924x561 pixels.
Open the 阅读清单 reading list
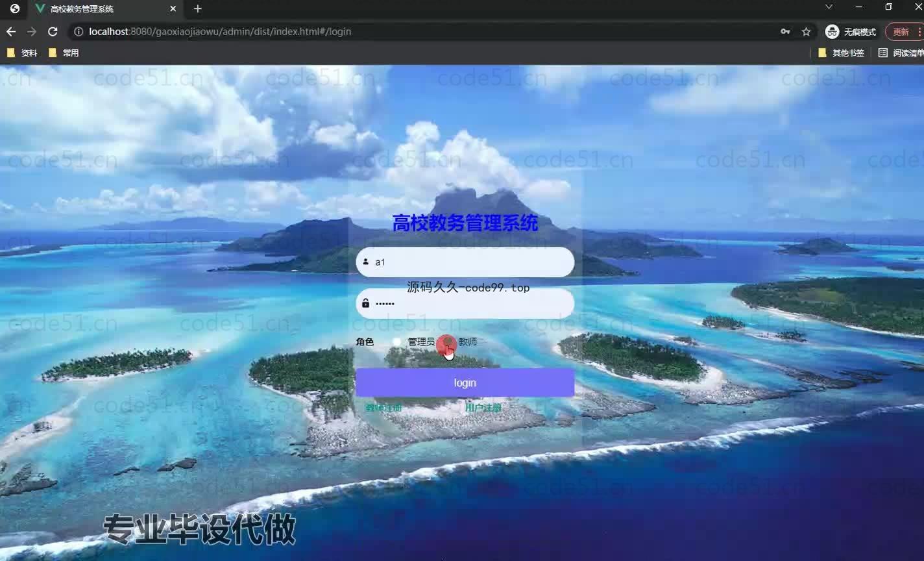point(901,53)
